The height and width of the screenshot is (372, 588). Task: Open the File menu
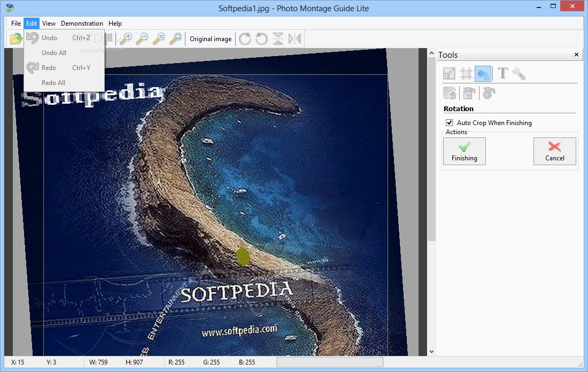pyautogui.click(x=16, y=24)
